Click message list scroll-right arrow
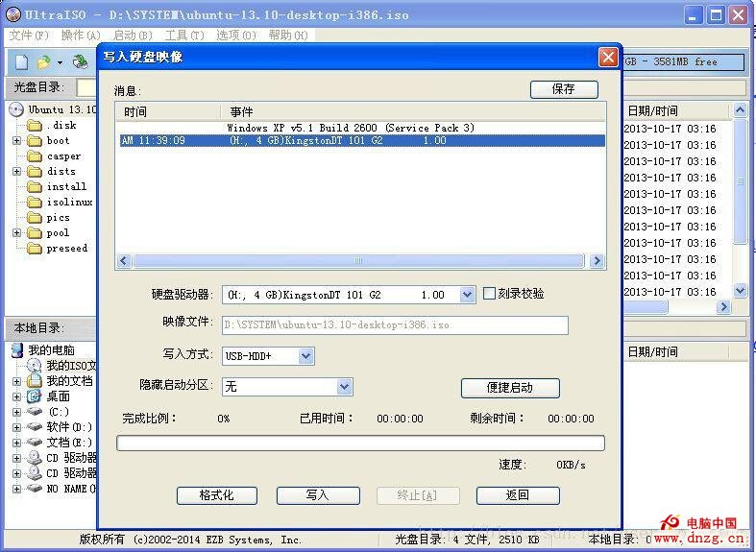 pyautogui.click(x=597, y=261)
